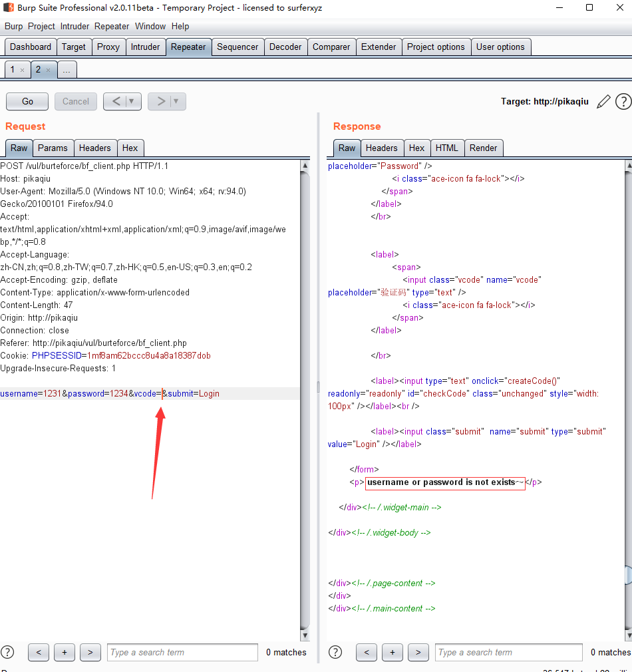Open request search help question-mark icon
This screenshot has width=632, height=672.
[x=7, y=652]
